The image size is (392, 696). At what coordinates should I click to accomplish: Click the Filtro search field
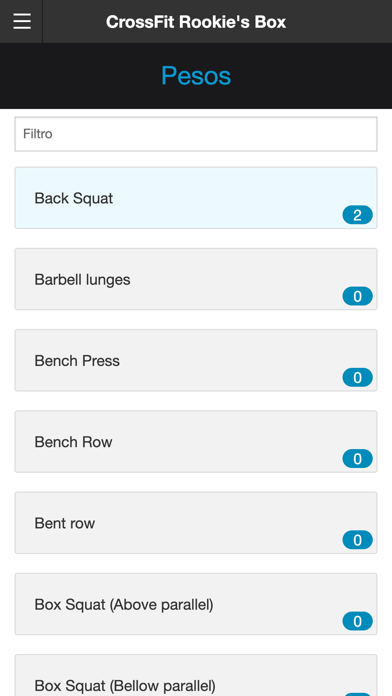tap(196, 134)
